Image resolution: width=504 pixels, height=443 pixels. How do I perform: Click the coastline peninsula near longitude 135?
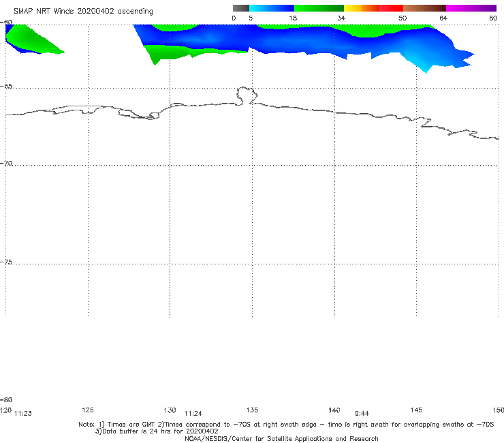247,95
